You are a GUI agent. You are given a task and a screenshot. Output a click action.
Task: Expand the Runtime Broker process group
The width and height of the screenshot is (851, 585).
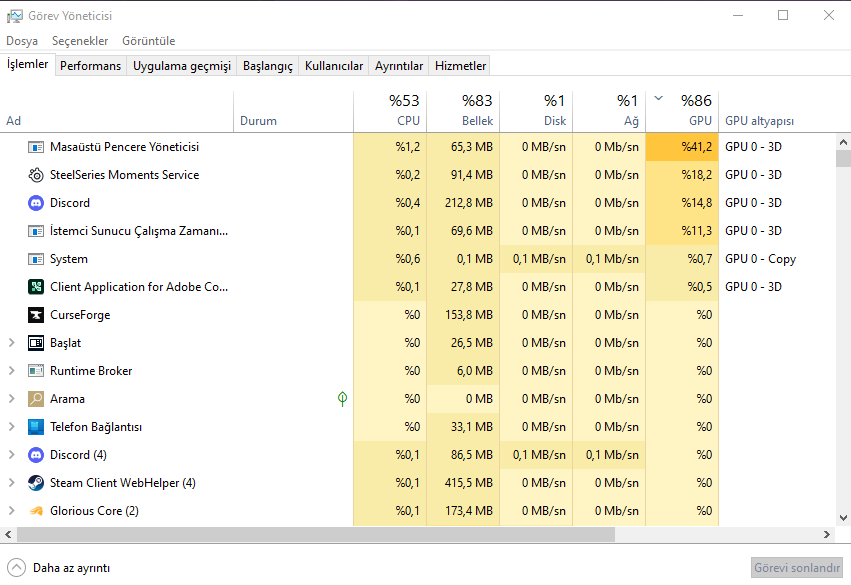pos(11,371)
